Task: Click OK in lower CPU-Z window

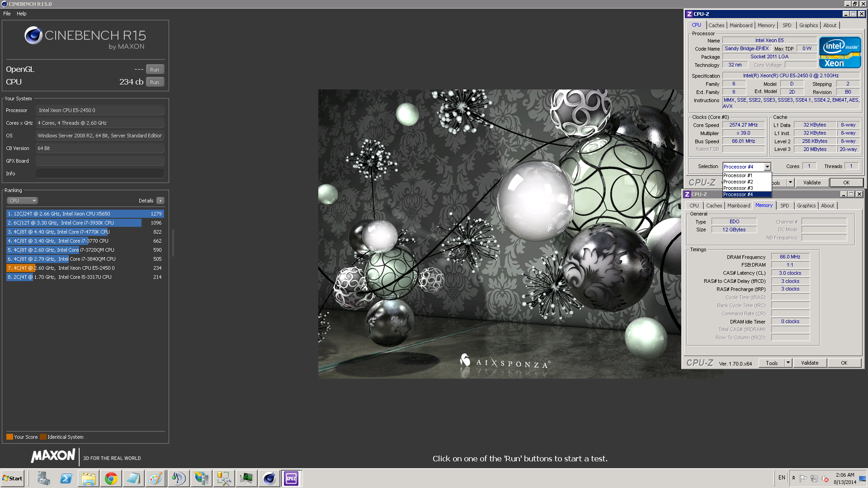Action: point(844,363)
